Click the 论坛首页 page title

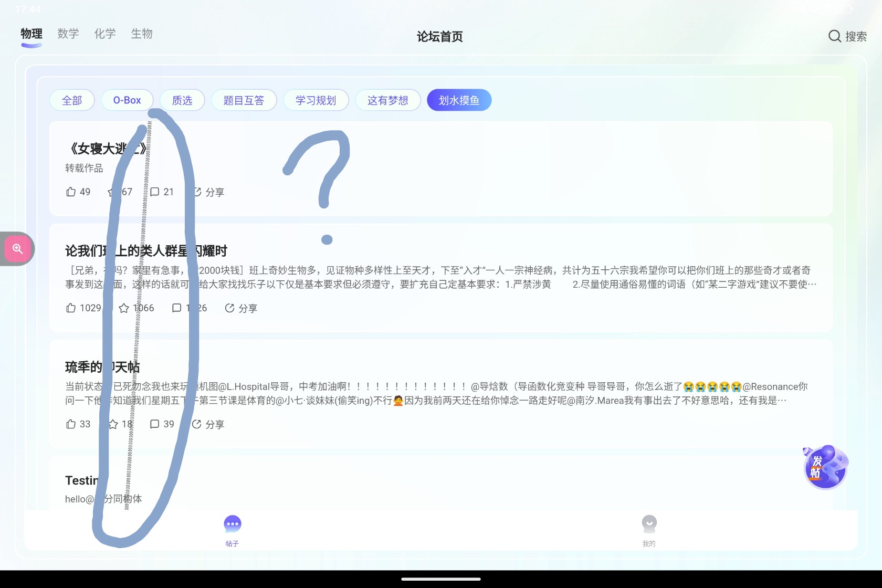[x=440, y=36]
